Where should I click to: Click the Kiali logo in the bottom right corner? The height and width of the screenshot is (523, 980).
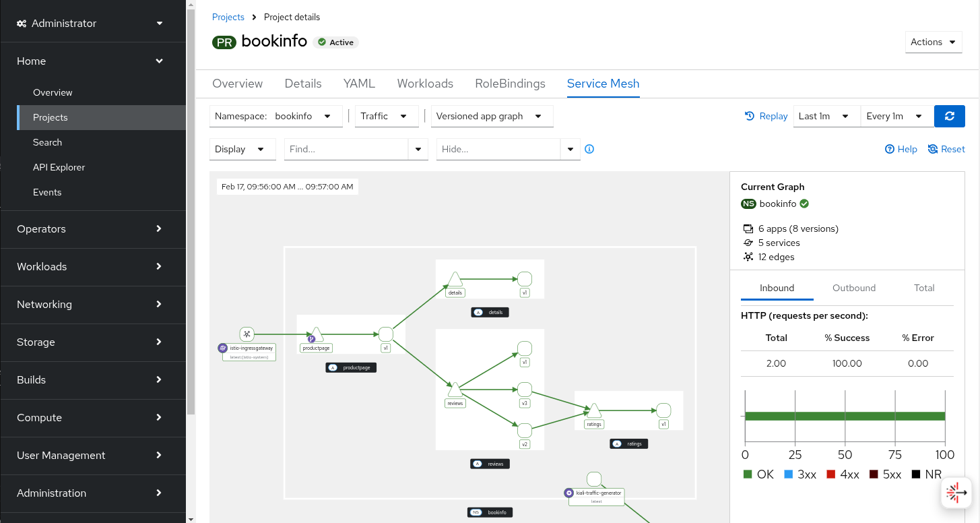pyautogui.click(x=956, y=493)
